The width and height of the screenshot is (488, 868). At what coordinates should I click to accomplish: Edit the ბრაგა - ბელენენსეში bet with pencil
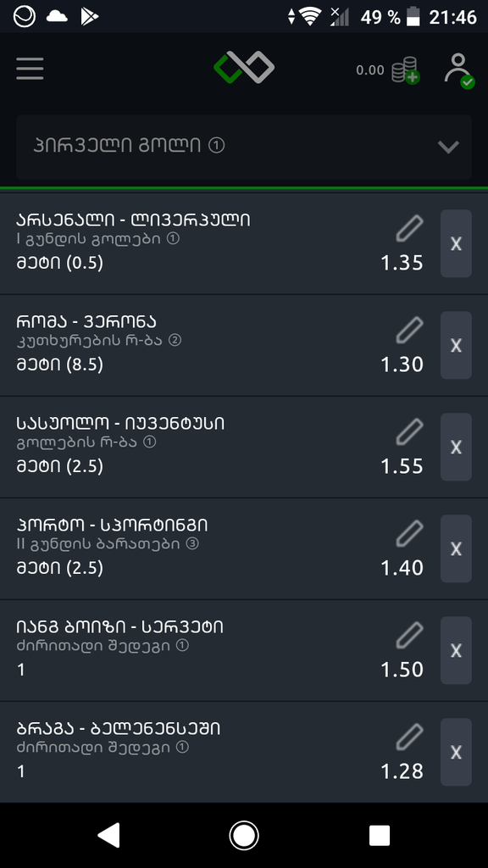click(x=410, y=738)
